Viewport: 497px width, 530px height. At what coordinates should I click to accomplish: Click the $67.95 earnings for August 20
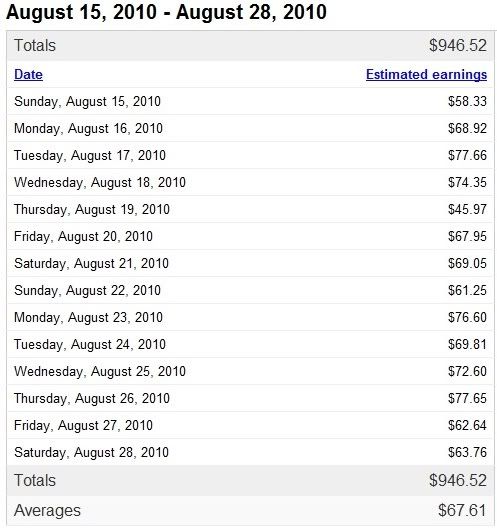467,236
